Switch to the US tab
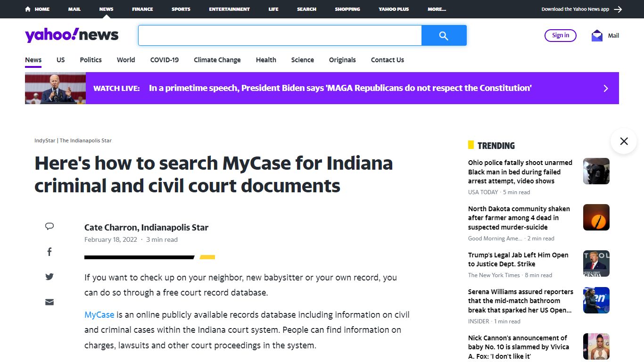The width and height of the screenshot is (644, 362). [61, 60]
